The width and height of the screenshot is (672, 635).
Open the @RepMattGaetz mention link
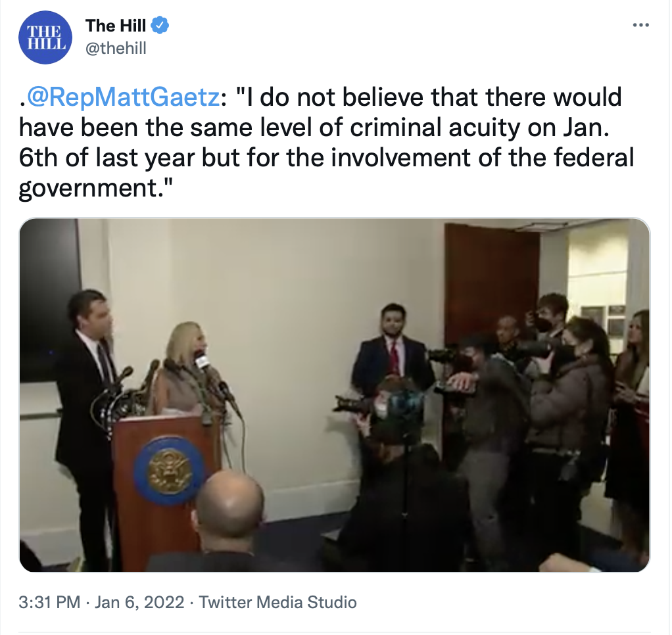(x=124, y=97)
